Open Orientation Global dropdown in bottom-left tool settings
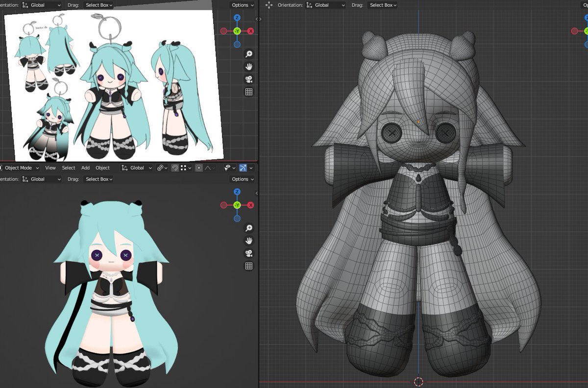 coord(42,179)
